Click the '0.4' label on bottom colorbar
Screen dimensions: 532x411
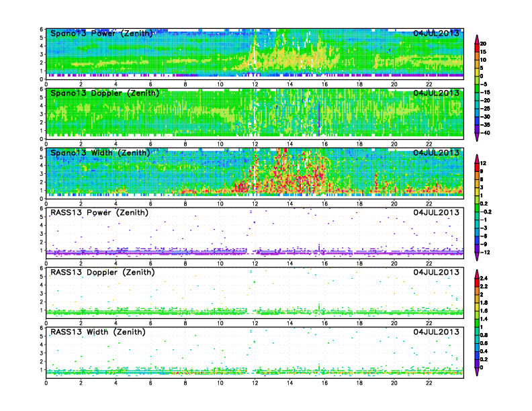coord(484,351)
